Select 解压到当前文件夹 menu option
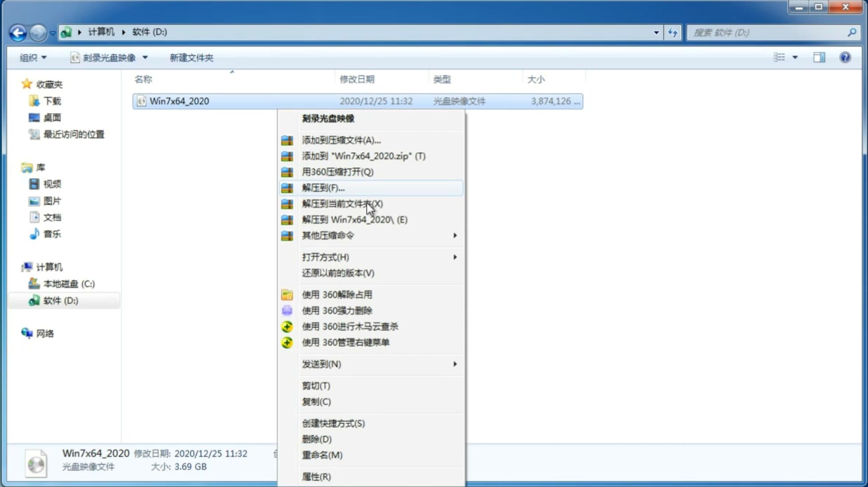The image size is (868, 487). tap(342, 203)
